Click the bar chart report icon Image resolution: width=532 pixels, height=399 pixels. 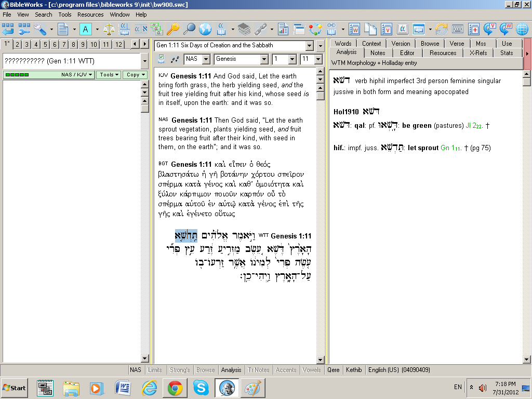(x=283, y=29)
